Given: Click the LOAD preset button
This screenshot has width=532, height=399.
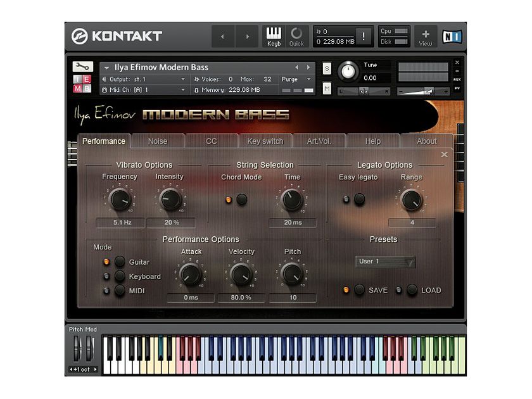Looking at the screenshot, I should (x=412, y=290).
